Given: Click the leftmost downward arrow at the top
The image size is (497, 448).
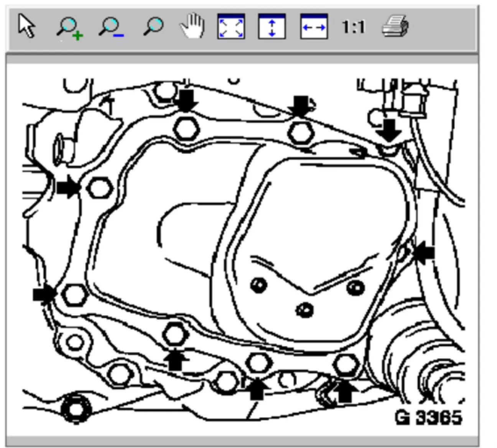Looking at the screenshot, I should pyautogui.click(x=186, y=100).
